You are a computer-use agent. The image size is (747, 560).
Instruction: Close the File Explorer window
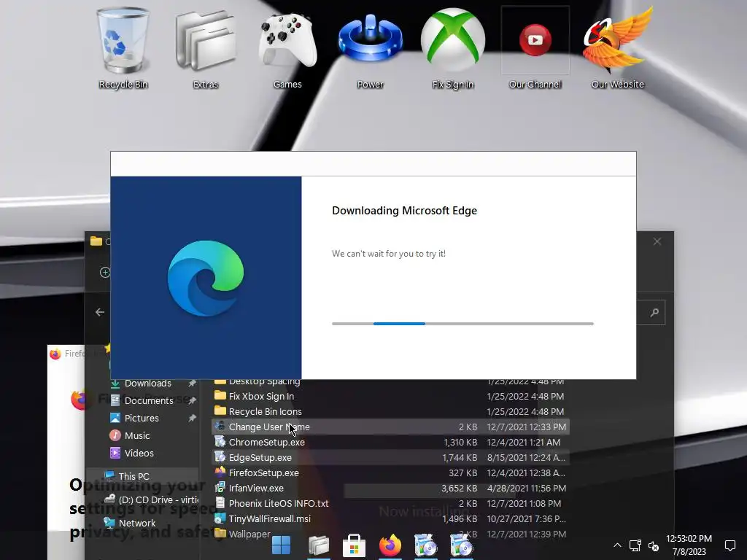(657, 241)
